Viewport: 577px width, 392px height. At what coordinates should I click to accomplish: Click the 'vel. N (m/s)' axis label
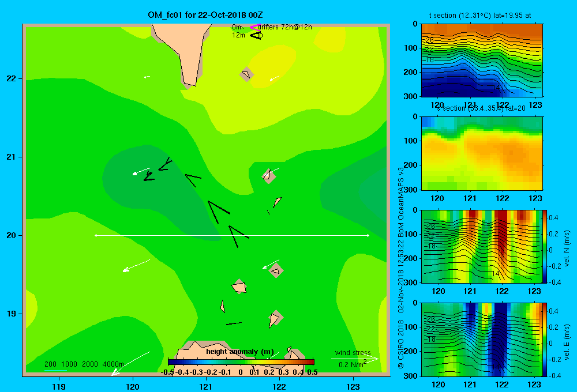coord(567,248)
